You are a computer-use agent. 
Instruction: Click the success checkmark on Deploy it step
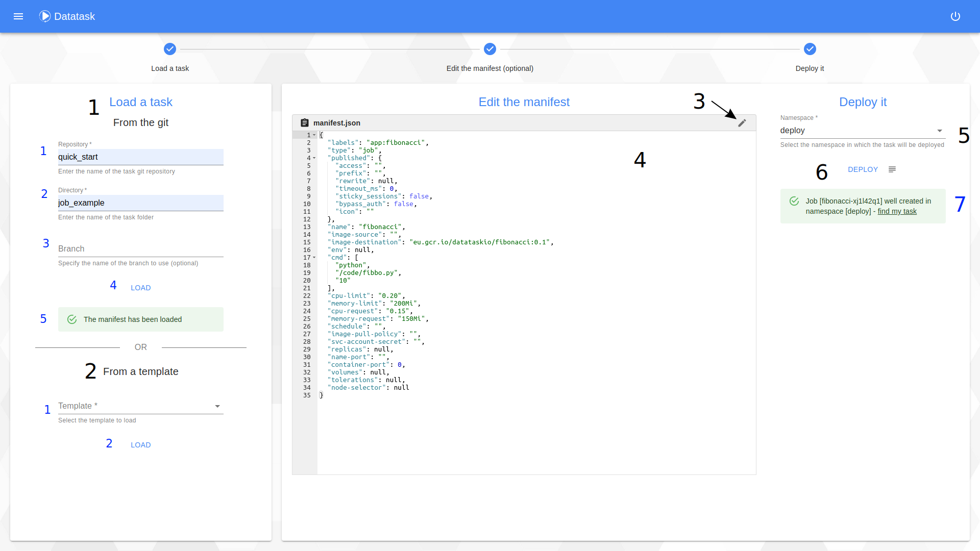pyautogui.click(x=810, y=48)
